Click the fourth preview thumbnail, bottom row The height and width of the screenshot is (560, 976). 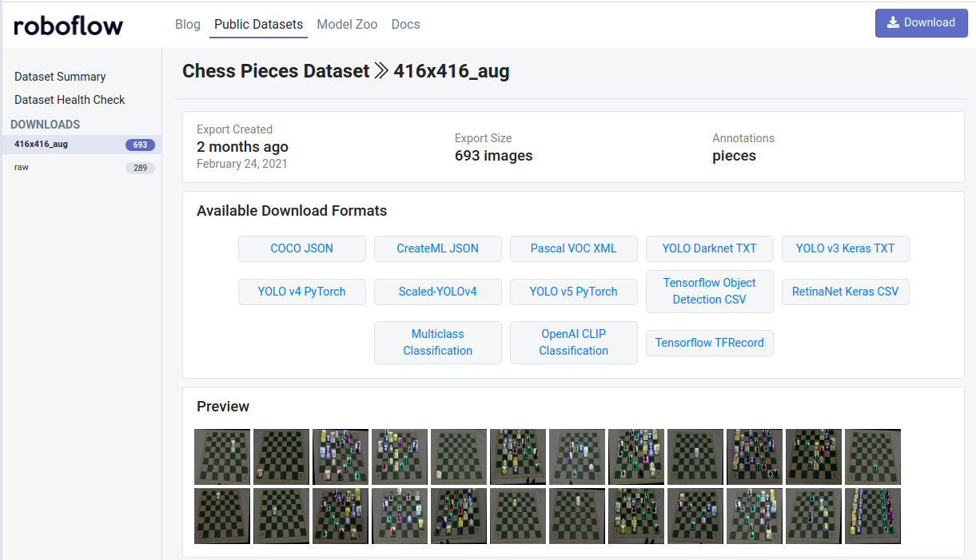pyautogui.click(x=400, y=516)
